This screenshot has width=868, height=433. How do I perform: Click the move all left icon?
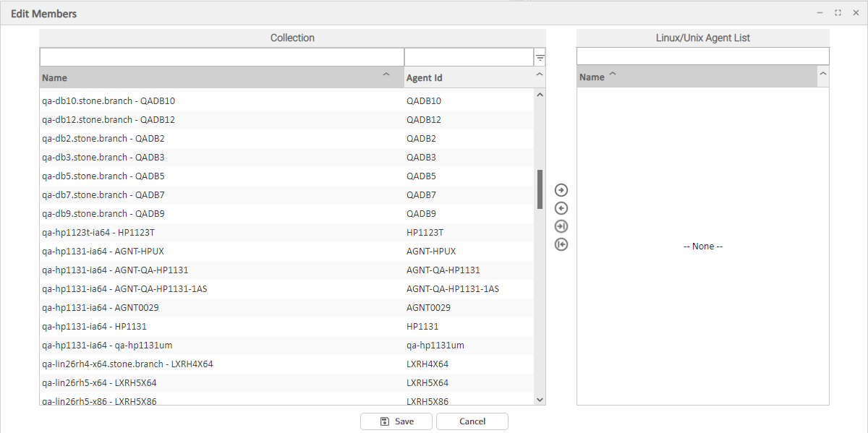(x=561, y=244)
